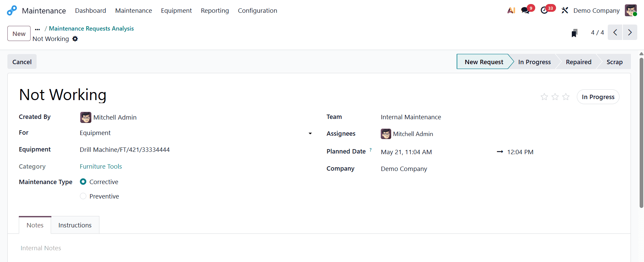Open the AI assistant icon

point(511,10)
